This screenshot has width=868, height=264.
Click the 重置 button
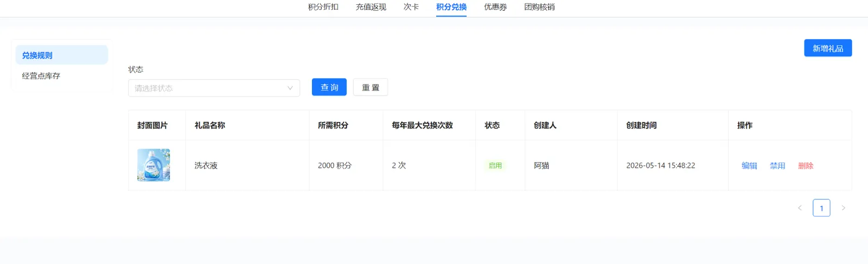pos(371,87)
